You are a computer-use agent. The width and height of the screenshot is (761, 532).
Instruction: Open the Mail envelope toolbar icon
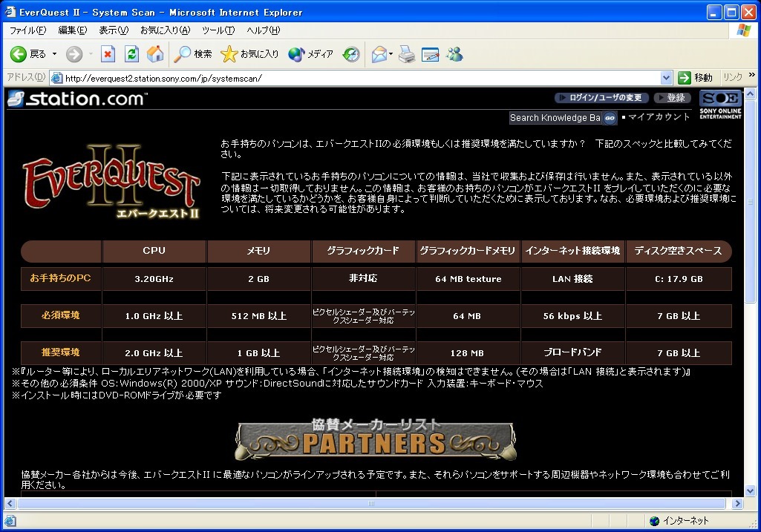tap(379, 54)
